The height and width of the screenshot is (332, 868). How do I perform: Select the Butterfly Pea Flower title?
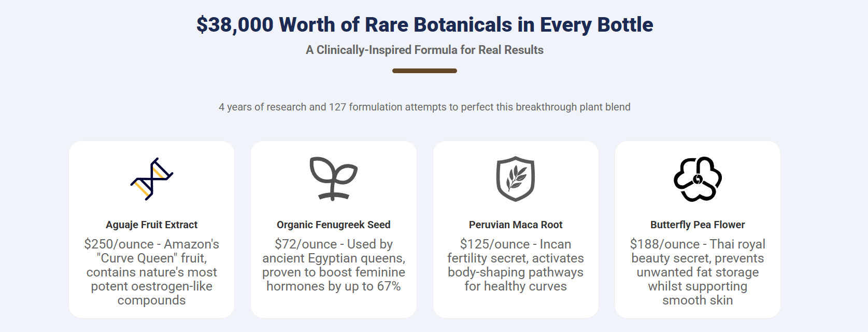coord(698,225)
